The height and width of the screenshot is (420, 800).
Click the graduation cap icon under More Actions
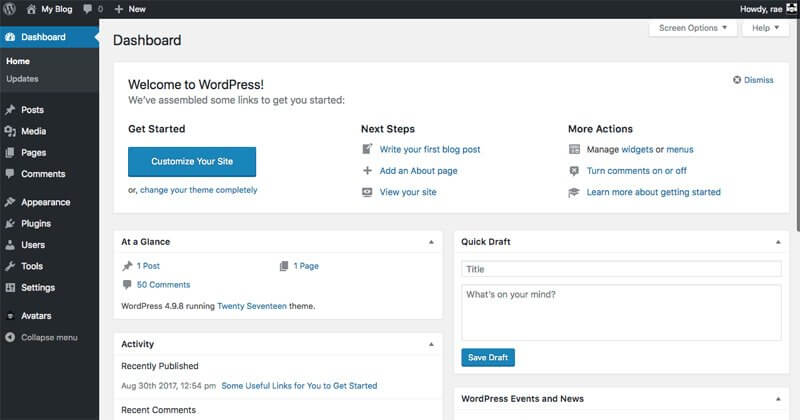[574, 192]
